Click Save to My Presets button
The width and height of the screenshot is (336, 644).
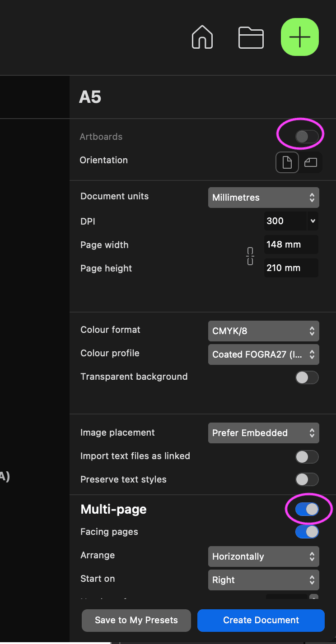pyautogui.click(x=136, y=620)
